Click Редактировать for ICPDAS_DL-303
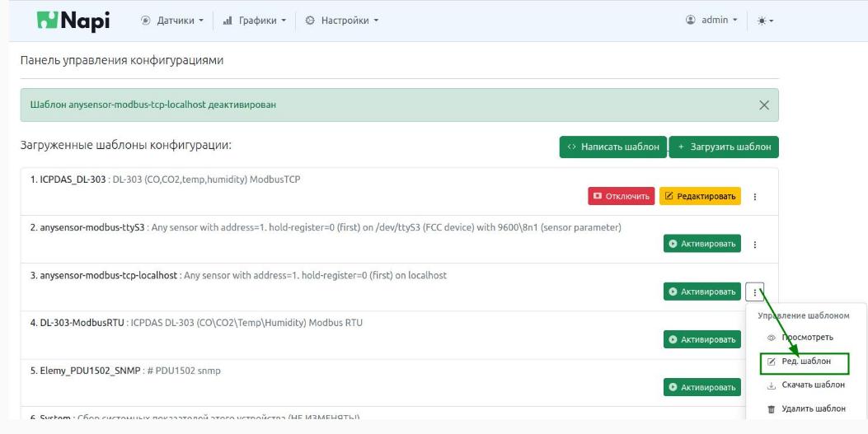This screenshot has width=868, height=434. pos(700,196)
